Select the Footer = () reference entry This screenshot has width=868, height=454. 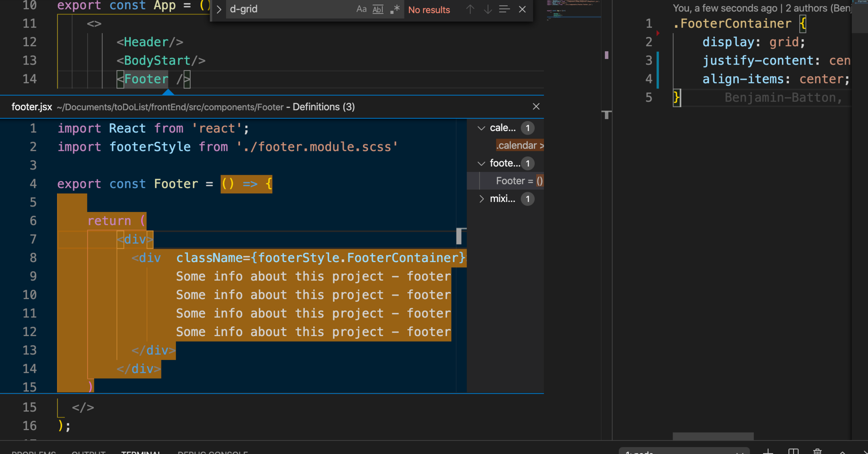519,181
